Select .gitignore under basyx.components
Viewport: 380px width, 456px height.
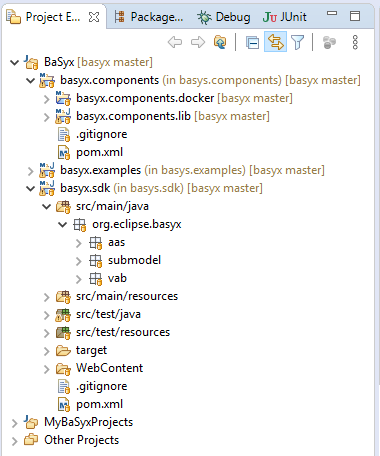click(x=102, y=134)
